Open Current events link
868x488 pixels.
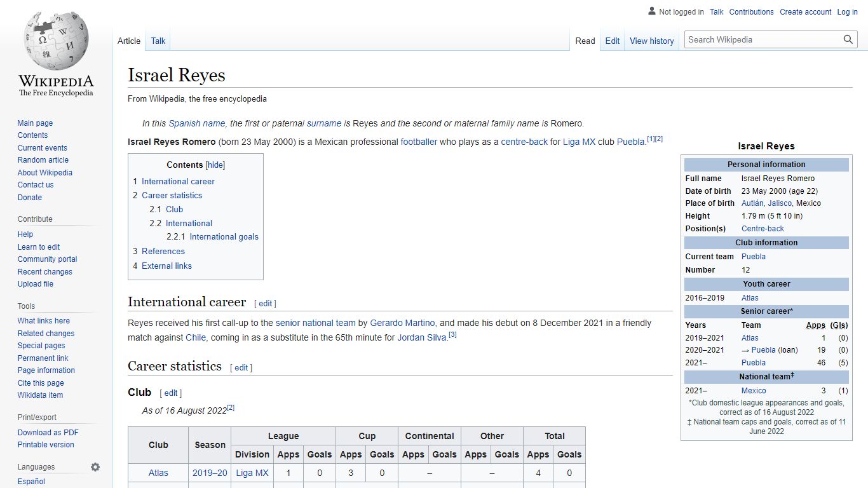(42, 148)
